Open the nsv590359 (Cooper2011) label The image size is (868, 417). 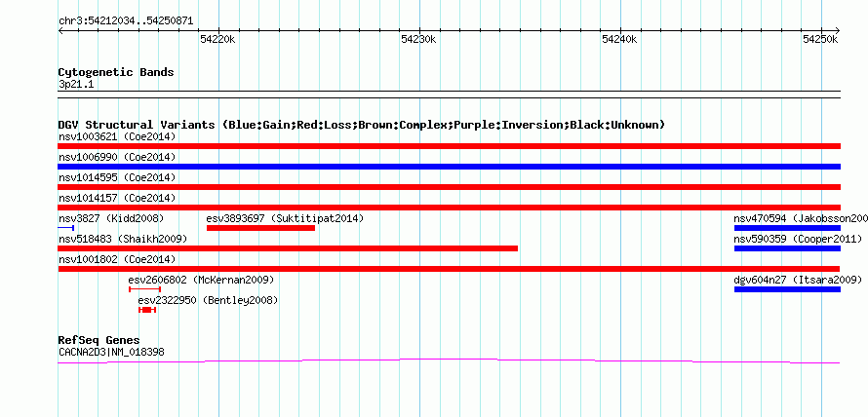pyautogui.click(x=798, y=239)
